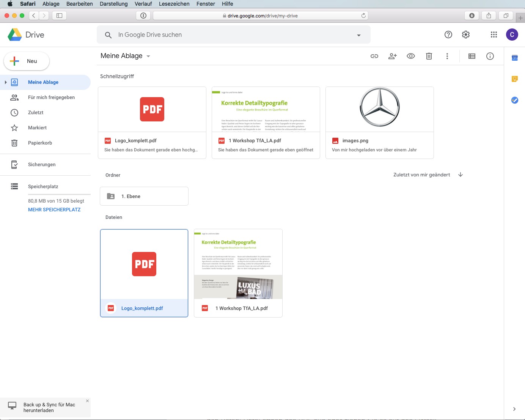Click the Safari share button
The width and height of the screenshot is (525, 420).
pyautogui.click(x=489, y=16)
